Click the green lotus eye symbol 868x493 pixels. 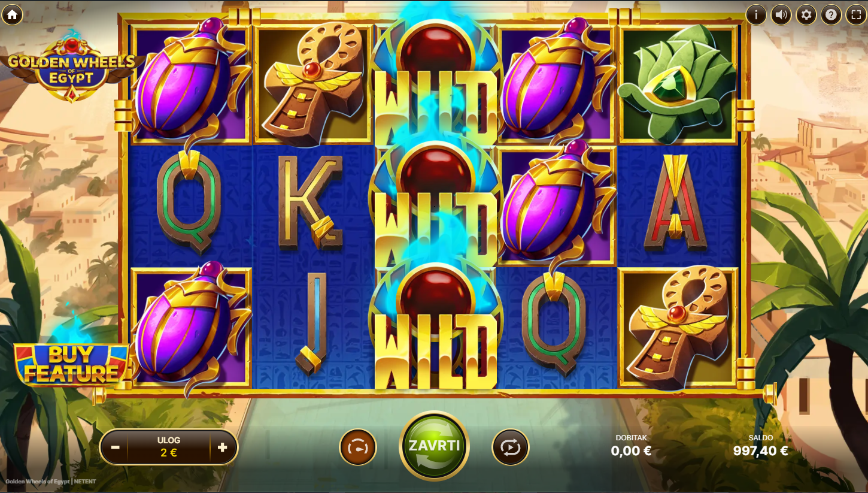[x=678, y=84]
